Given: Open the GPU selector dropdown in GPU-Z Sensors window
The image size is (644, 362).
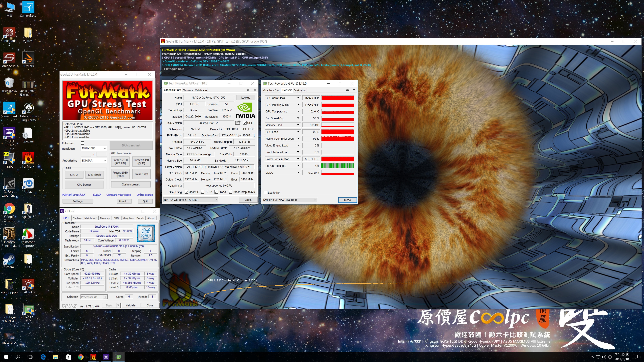Looking at the screenshot, I should pos(290,200).
